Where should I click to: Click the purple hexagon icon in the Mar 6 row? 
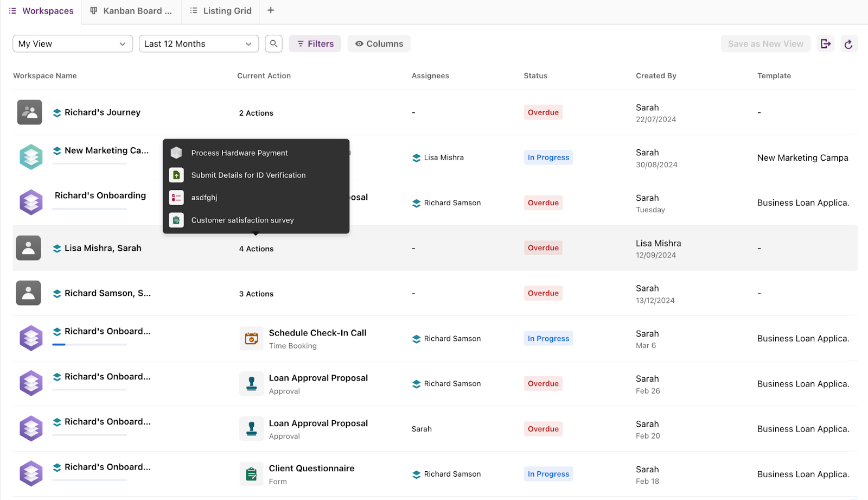[31, 338]
